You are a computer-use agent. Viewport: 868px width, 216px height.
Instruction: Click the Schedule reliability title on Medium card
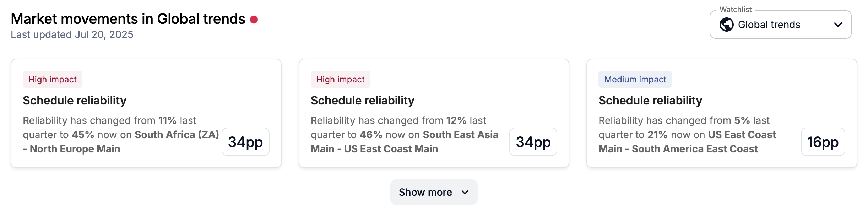point(650,101)
